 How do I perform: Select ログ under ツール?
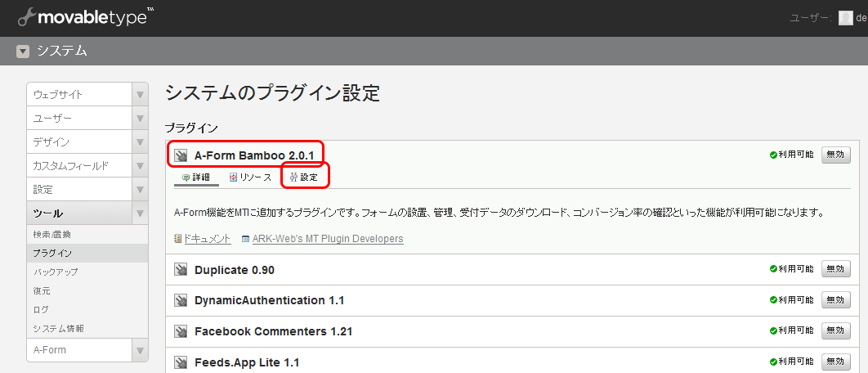pyautogui.click(x=40, y=310)
